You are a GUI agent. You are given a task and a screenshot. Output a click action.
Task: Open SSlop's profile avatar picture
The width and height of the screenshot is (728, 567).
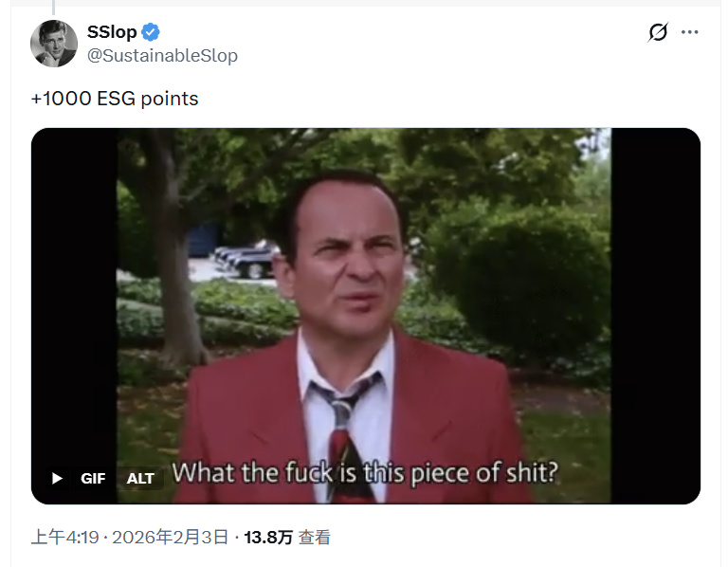point(54,44)
